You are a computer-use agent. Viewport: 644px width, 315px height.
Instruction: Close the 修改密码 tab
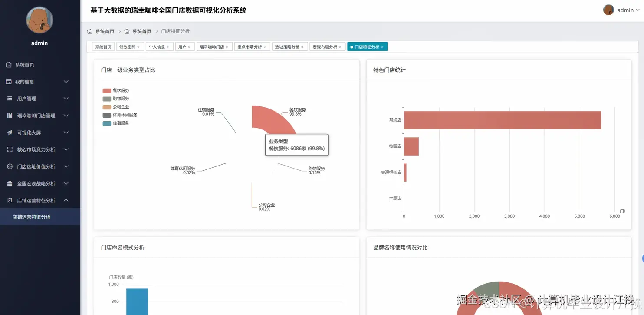coord(138,47)
